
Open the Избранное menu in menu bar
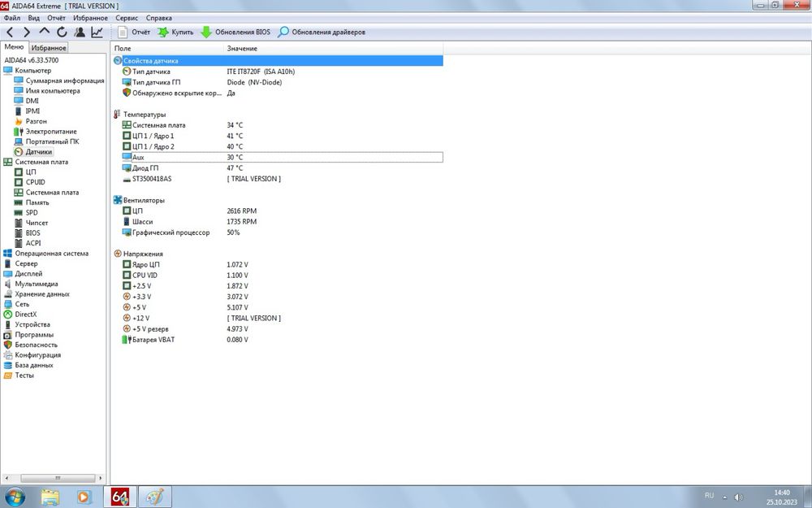[x=91, y=18]
